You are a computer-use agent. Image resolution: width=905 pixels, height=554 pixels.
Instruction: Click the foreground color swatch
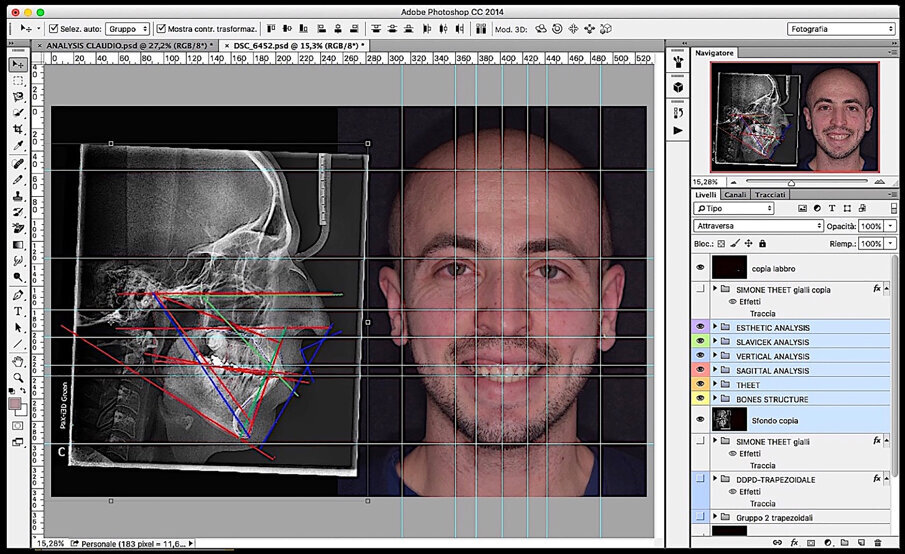point(15,404)
